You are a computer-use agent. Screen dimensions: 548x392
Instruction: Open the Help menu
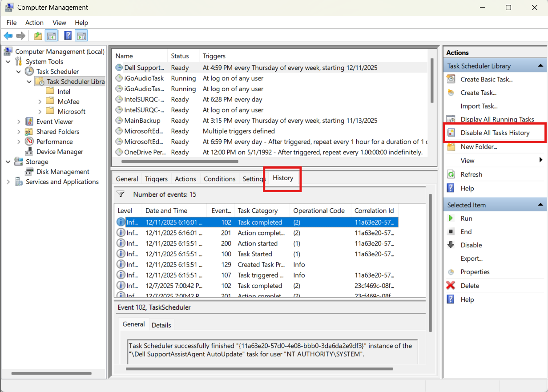(x=81, y=23)
